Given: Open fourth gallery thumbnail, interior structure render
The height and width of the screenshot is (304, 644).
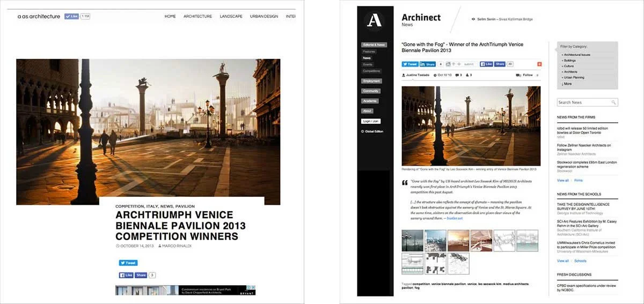Looking at the screenshot, I should click(x=481, y=240).
